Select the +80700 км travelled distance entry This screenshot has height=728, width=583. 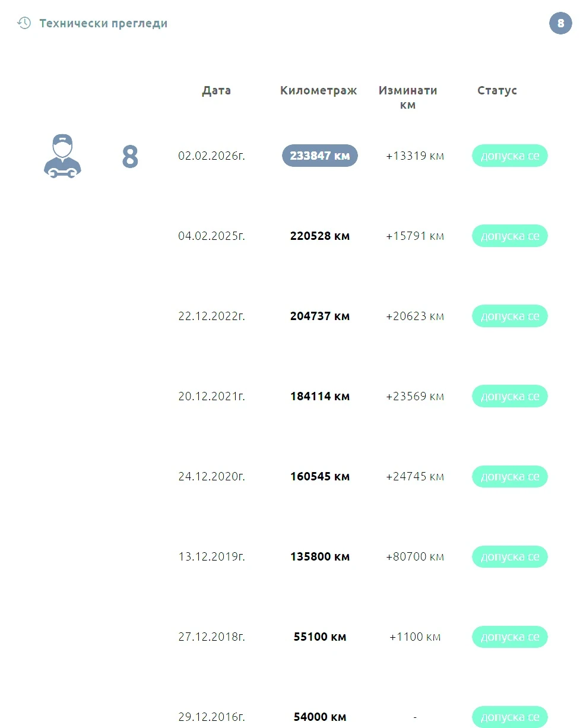[x=414, y=556]
